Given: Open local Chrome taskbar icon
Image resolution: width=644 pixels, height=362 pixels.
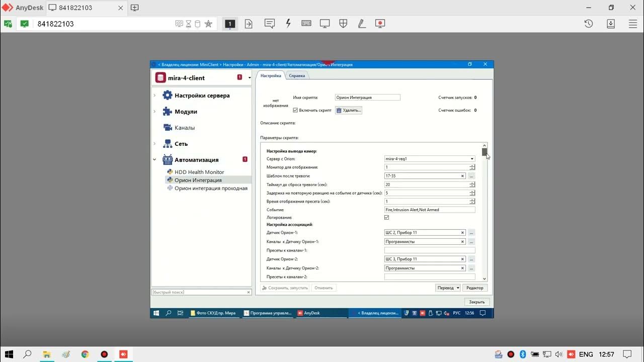Looking at the screenshot, I should coord(85,354).
